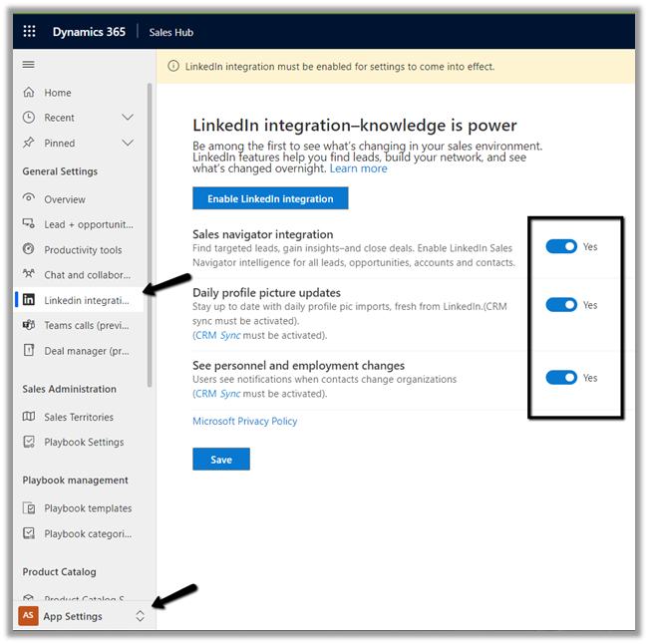Click the LinkedIn integration–knowledge is power heading
The width and height of the screenshot is (648, 644).
point(355,126)
